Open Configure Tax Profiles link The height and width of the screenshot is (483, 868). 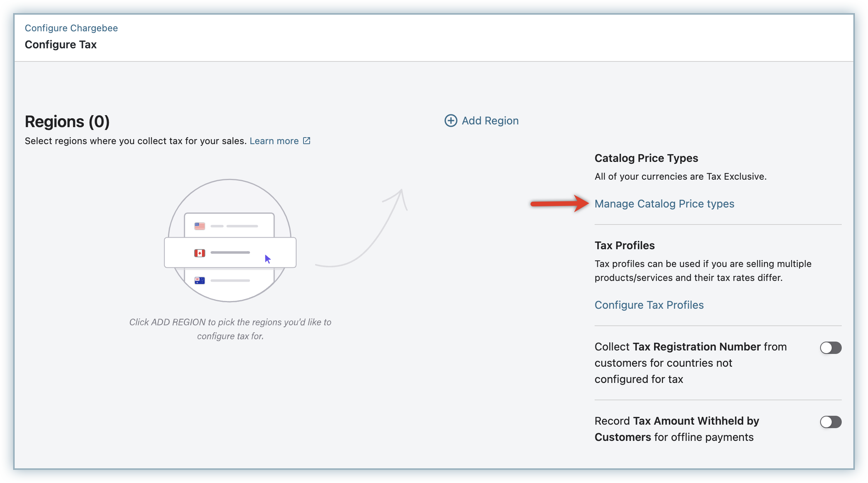pyautogui.click(x=649, y=305)
